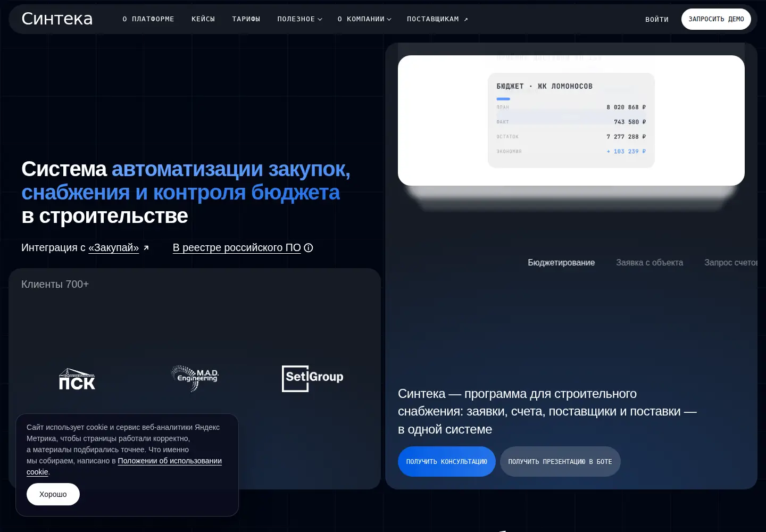Viewport: 766px width, 532px height.
Task: Open the В реестре российского ПО link
Action: (237, 247)
